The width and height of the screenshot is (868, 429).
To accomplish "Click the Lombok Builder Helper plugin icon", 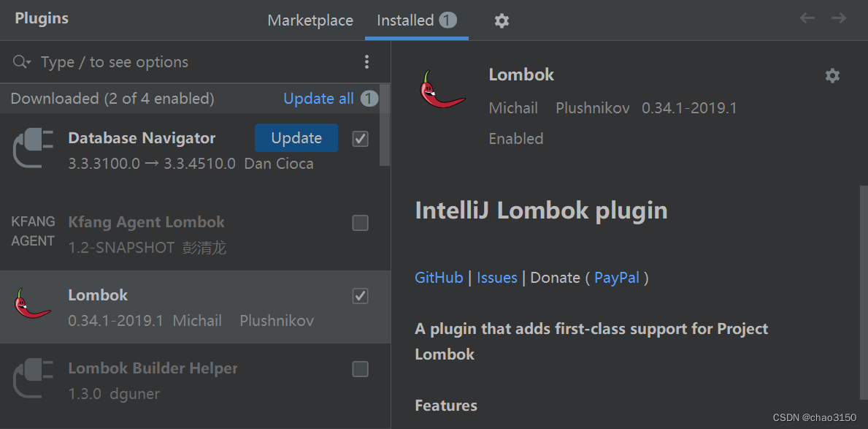I will [32, 378].
